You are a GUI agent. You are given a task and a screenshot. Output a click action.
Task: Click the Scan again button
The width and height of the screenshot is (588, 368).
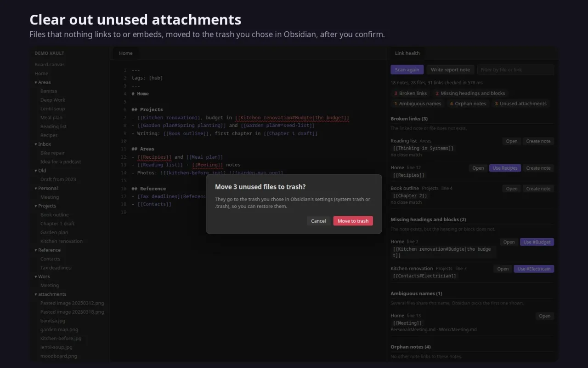407,70
